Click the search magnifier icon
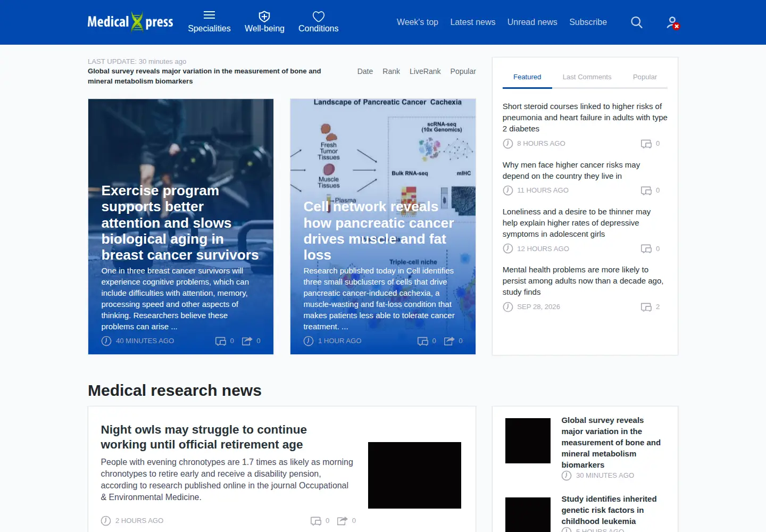Image resolution: width=766 pixels, height=532 pixels. coord(637,22)
